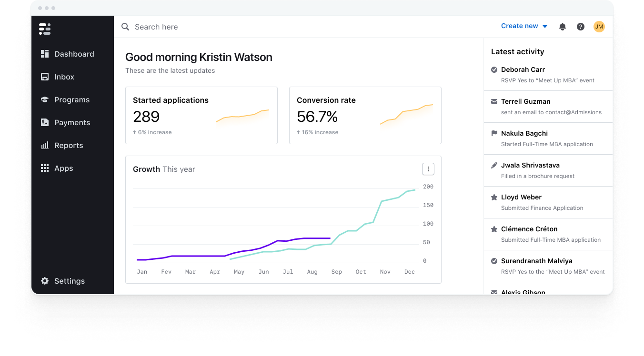Open the Programs section

pos(72,99)
